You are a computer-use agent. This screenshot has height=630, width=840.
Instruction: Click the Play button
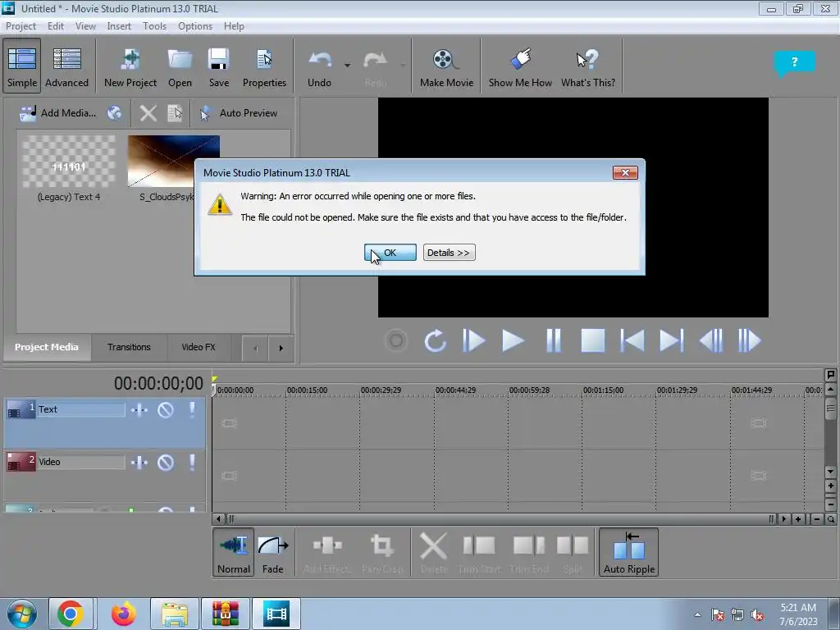click(513, 340)
